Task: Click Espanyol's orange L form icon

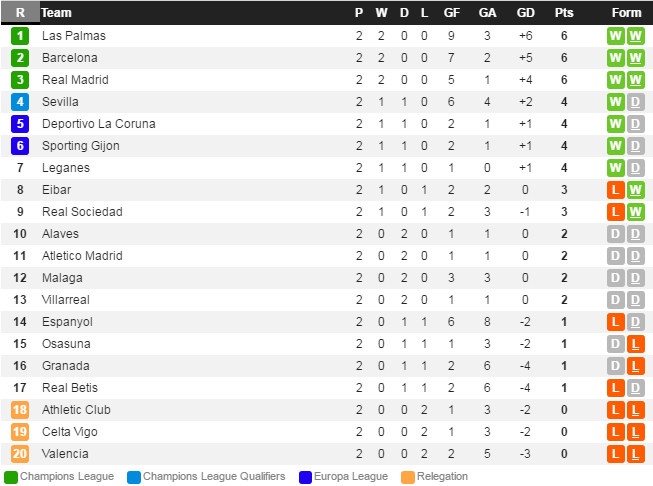Action: (x=616, y=322)
